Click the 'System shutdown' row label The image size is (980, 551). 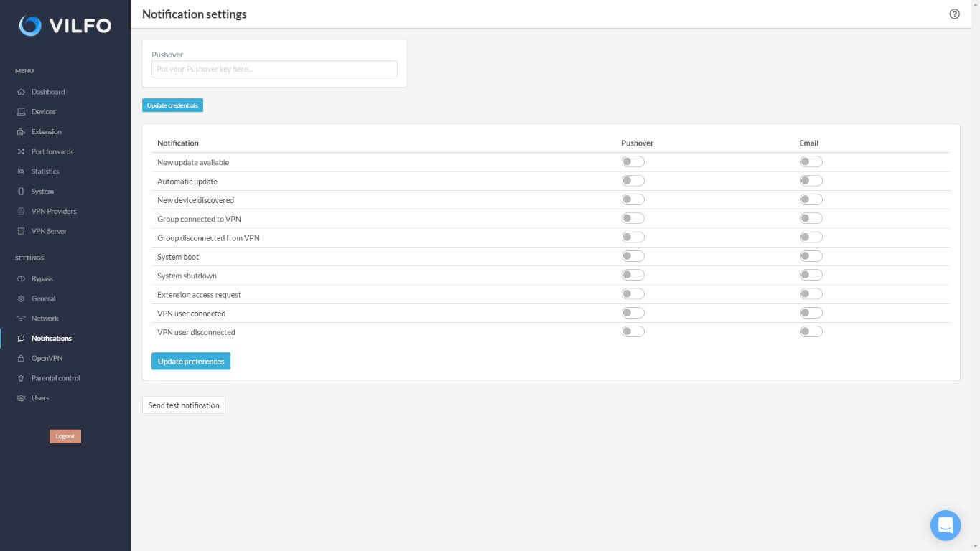(187, 275)
